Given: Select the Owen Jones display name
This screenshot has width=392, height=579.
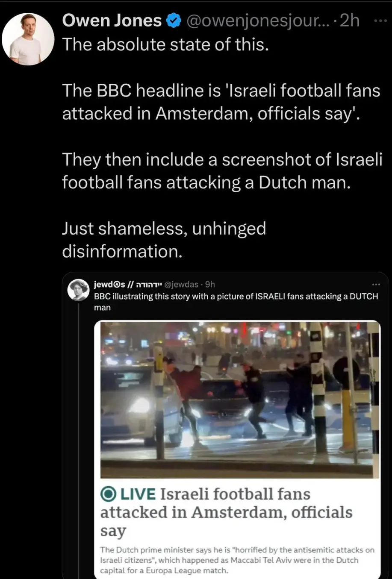Looking at the screenshot, I should click(x=112, y=21).
